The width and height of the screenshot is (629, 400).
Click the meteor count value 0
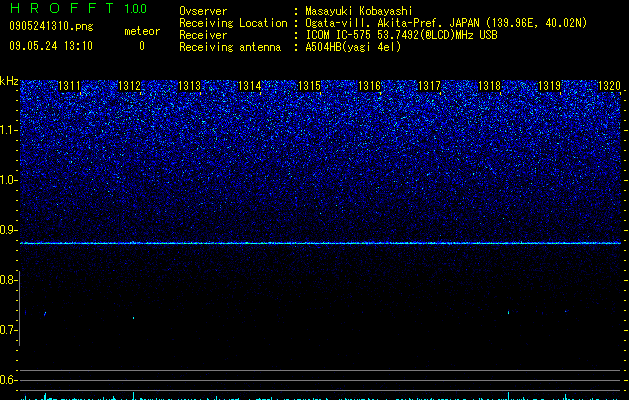click(142, 46)
